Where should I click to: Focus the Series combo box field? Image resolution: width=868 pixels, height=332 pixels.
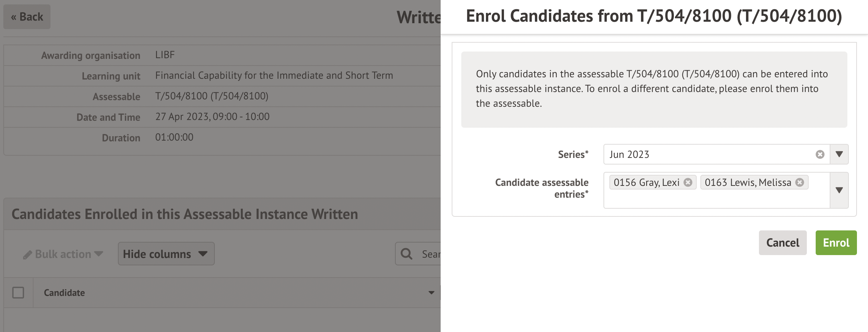coord(707,154)
